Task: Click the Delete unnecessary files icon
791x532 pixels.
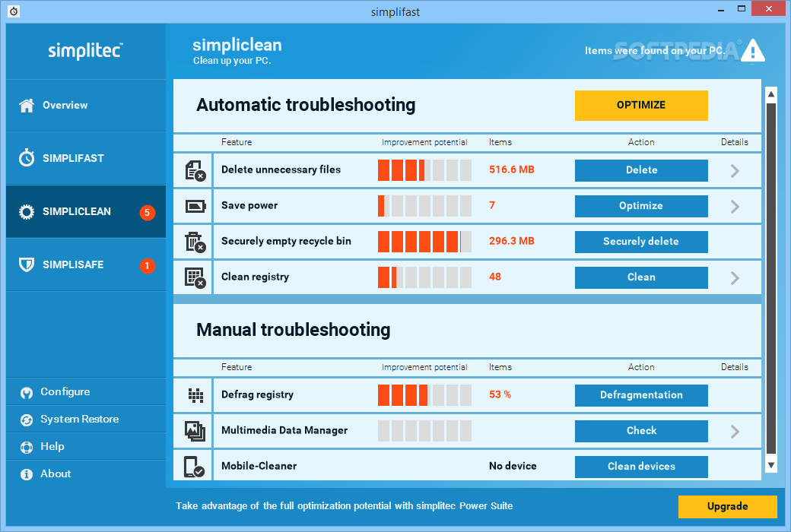Action: click(195, 170)
